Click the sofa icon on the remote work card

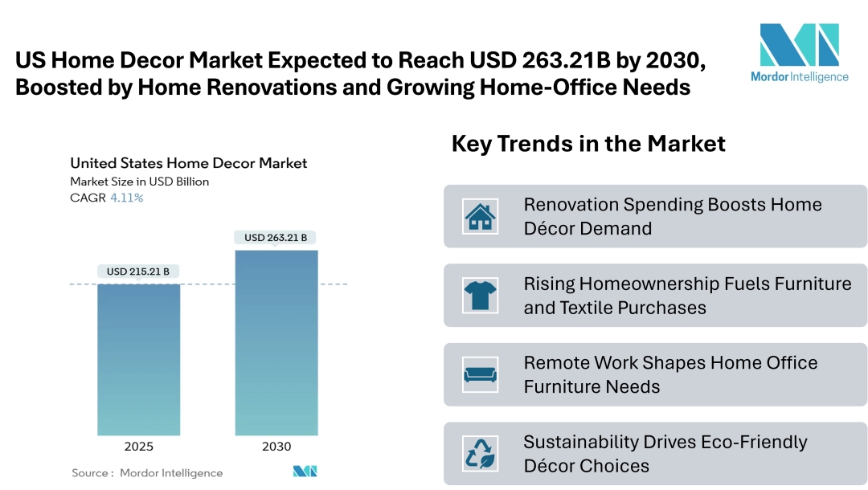[x=480, y=373]
